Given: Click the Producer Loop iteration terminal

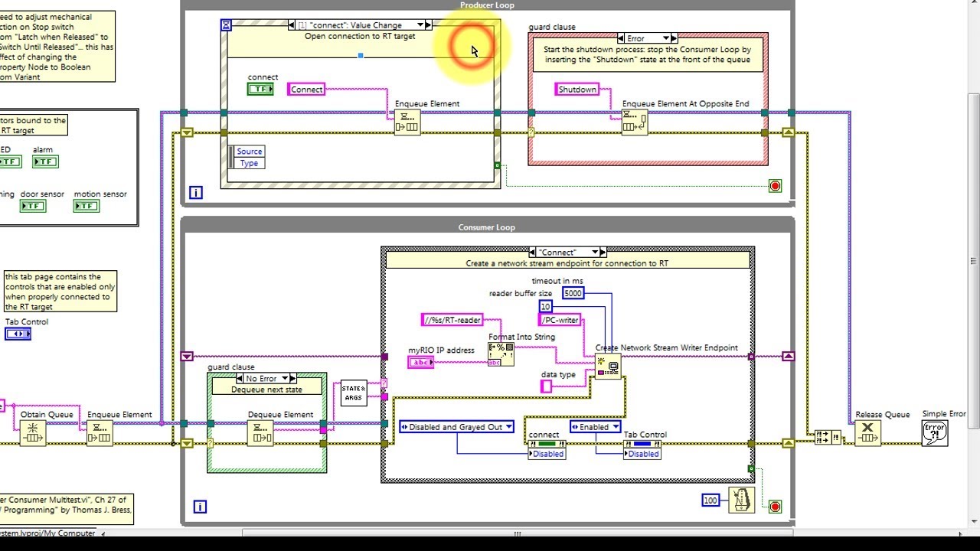Looking at the screenshot, I should [x=195, y=193].
